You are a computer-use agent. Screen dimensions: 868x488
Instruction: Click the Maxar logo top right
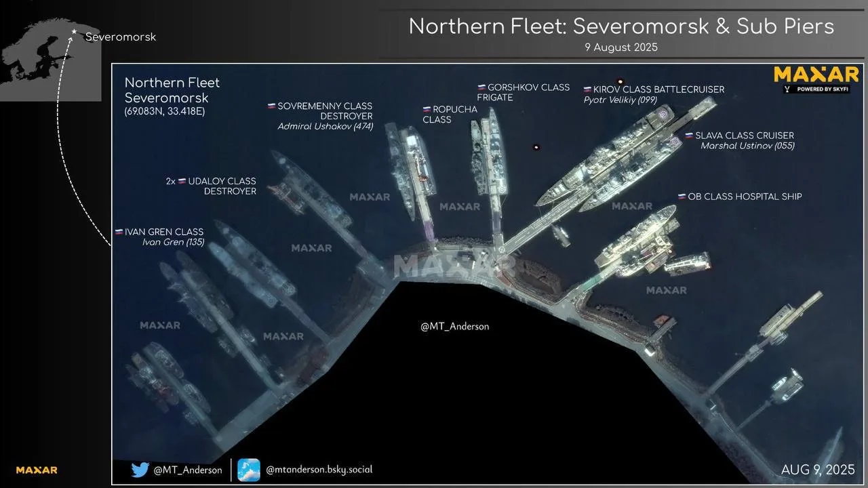(x=816, y=77)
